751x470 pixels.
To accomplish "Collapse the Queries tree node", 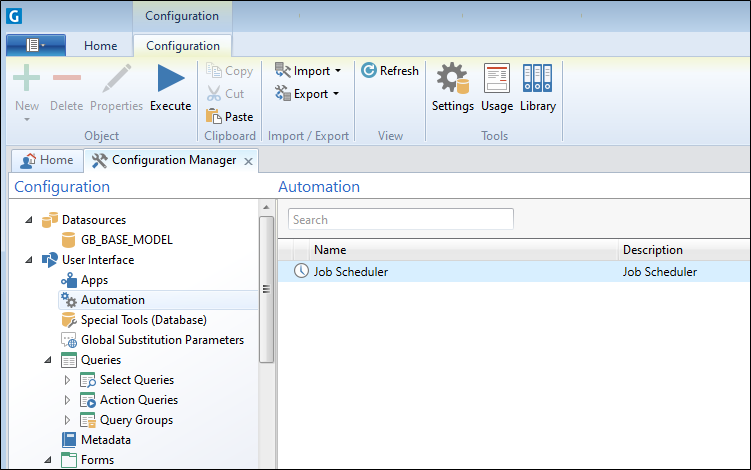I will tap(48, 360).
